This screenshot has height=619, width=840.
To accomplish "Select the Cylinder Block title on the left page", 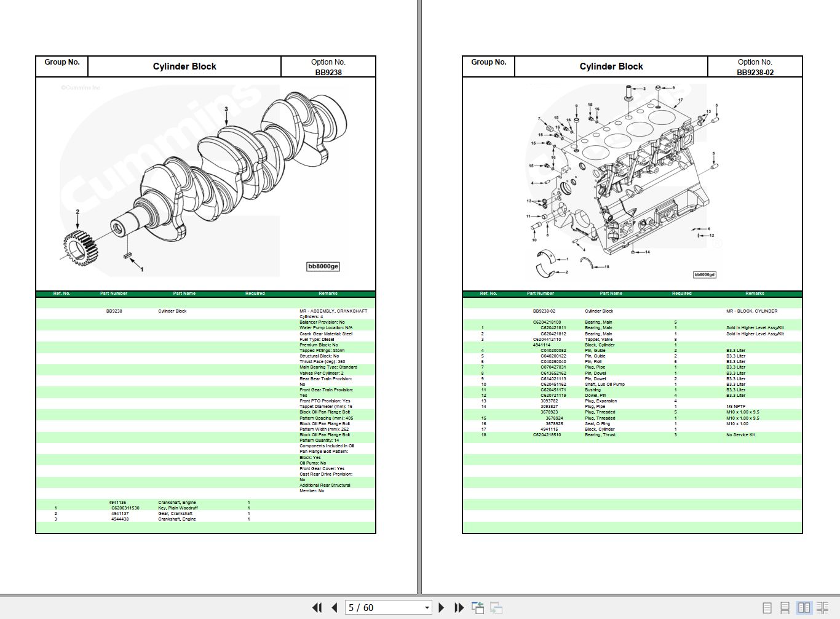I will [184, 66].
